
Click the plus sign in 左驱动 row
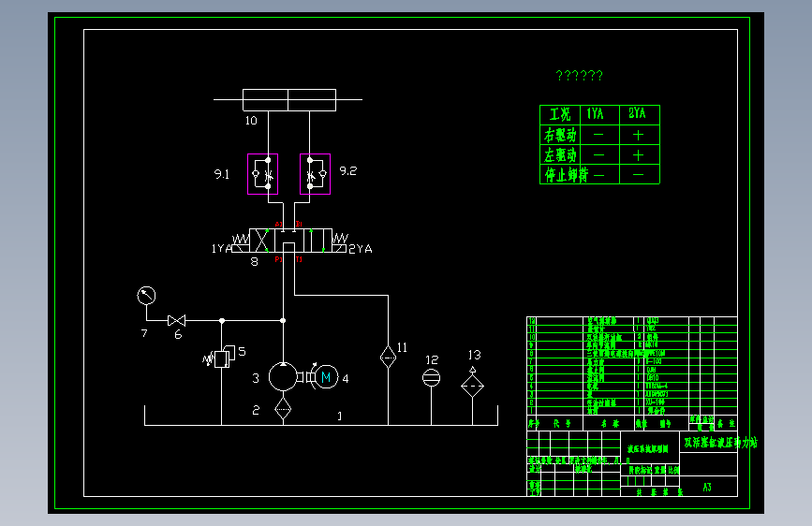coord(638,155)
